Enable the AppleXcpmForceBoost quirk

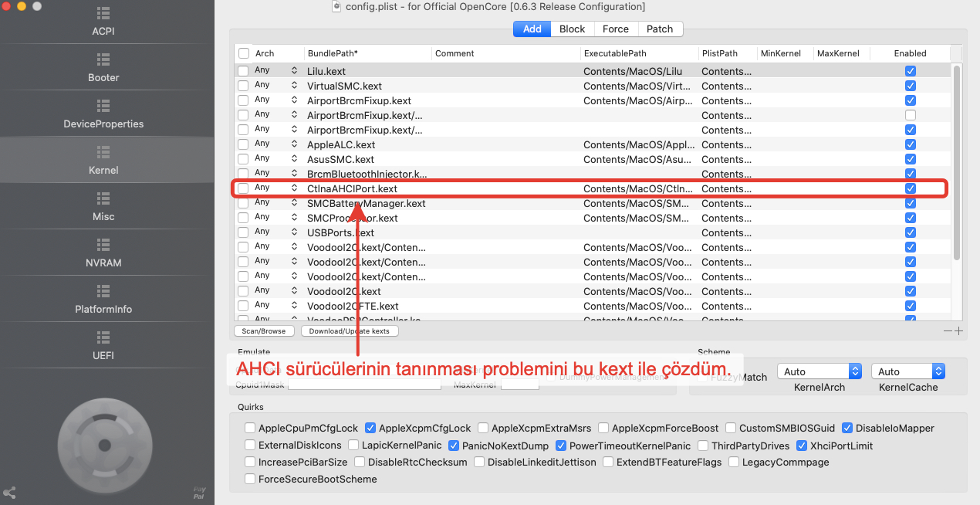coord(603,428)
